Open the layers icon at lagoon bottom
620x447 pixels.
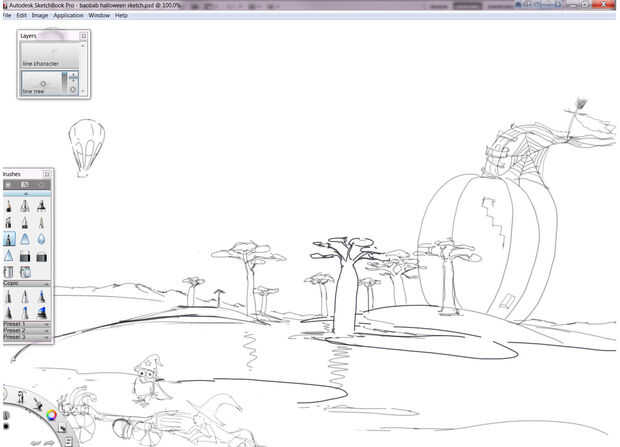point(68,441)
